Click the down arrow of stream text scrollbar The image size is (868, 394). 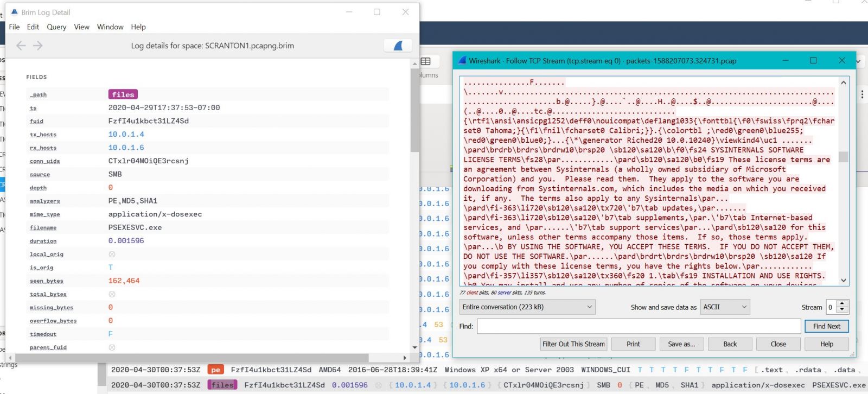(844, 281)
